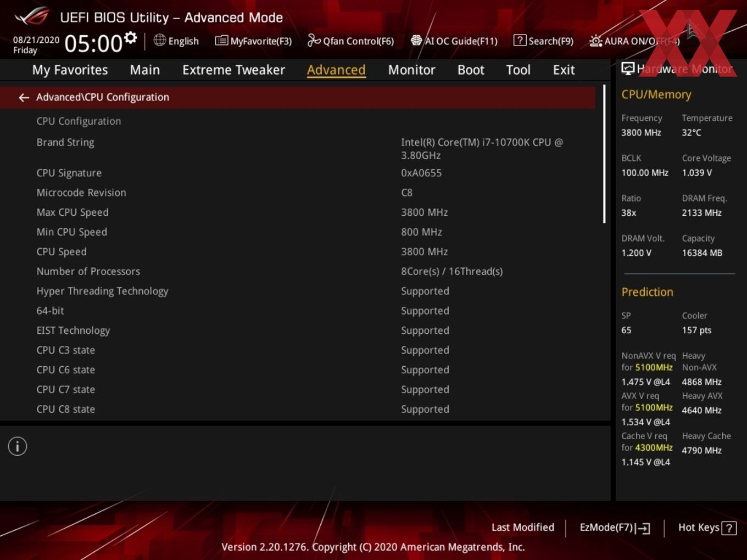Open the Boot tab

click(471, 70)
